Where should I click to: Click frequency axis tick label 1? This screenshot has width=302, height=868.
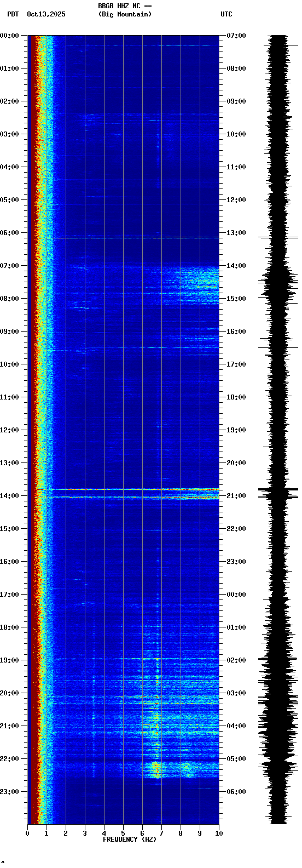[x=47, y=833]
